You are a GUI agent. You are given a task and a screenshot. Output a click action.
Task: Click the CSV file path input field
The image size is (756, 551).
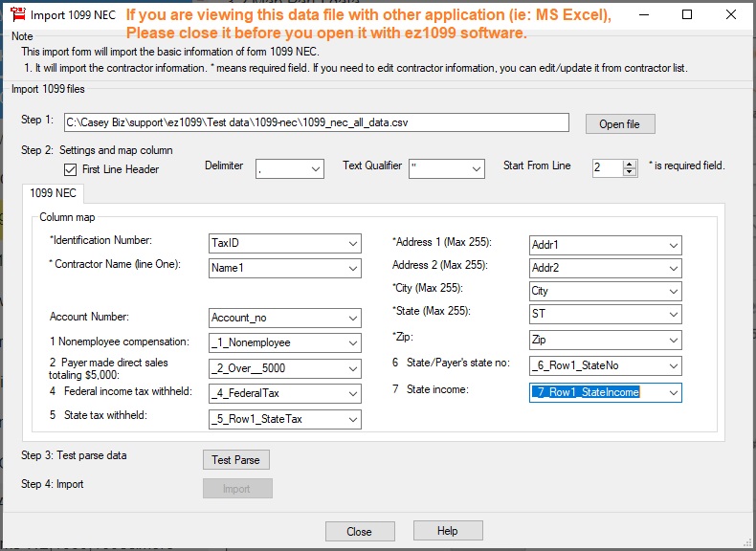pos(316,123)
